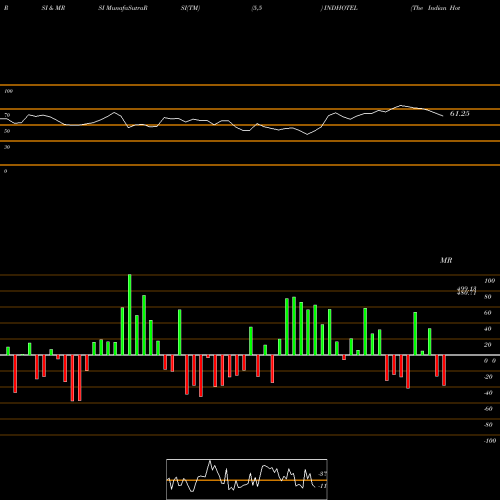
Task: Click the RSI 70 axis label
Action: coord(7,115)
